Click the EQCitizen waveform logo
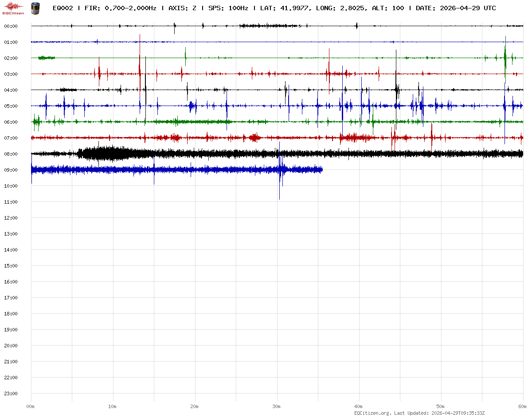Screen dimensions: 532x417 pos(13,8)
